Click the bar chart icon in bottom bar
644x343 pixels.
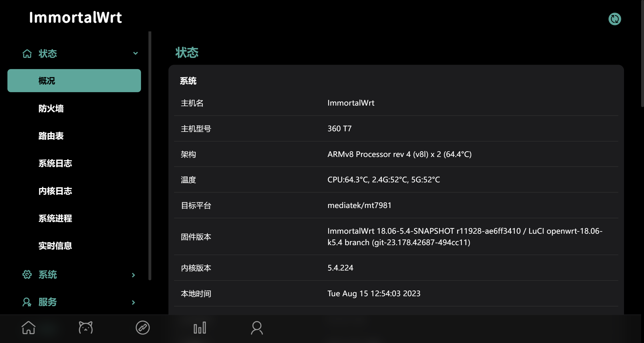(200, 328)
